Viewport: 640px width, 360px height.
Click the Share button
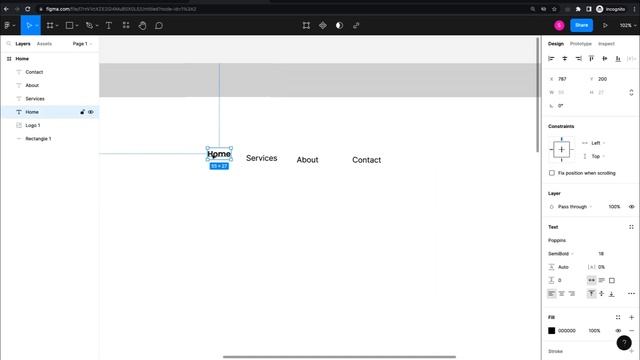pyautogui.click(x=581, y=25)
